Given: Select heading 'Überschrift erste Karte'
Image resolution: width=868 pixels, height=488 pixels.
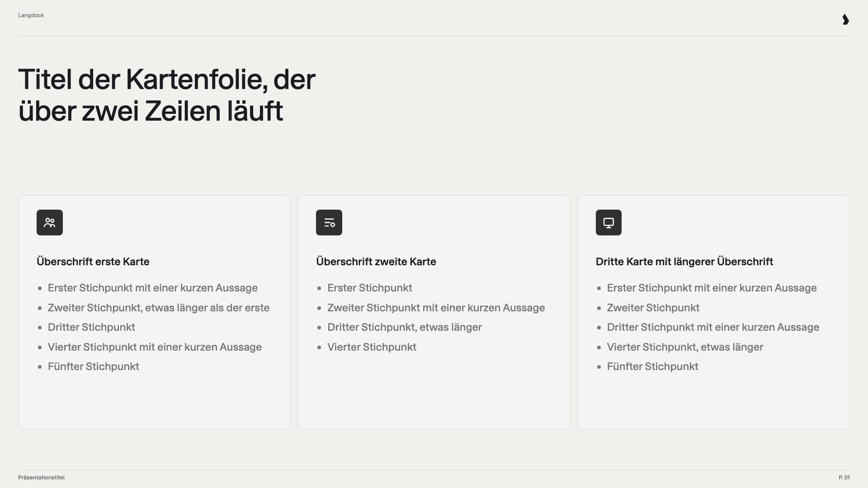Looking at the screenshot, I should (93, 261).
